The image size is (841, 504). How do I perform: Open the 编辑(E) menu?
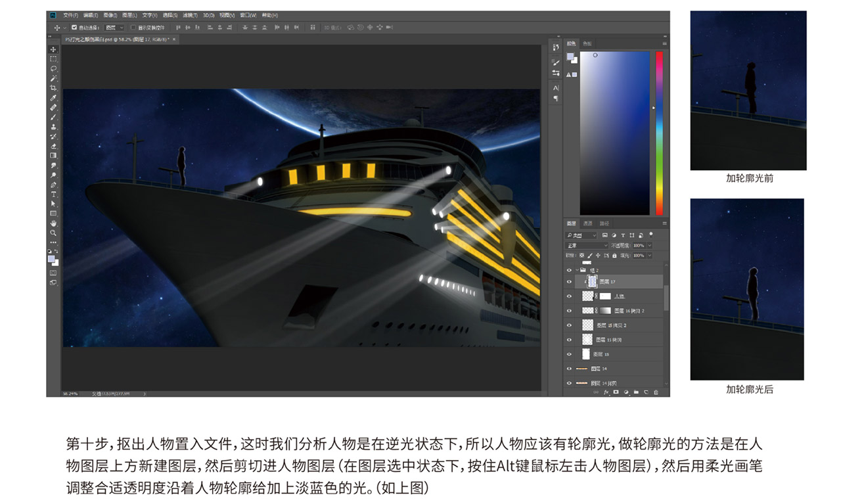click(89, 14)
